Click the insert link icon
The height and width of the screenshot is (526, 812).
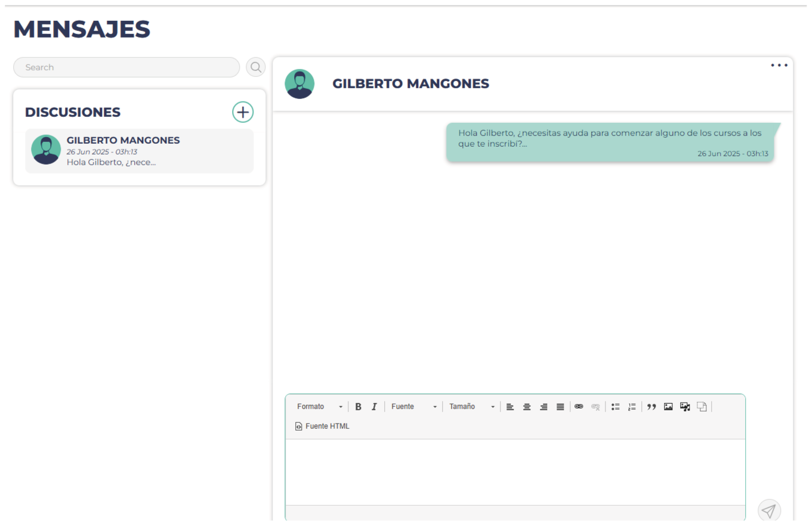(579, 407)
